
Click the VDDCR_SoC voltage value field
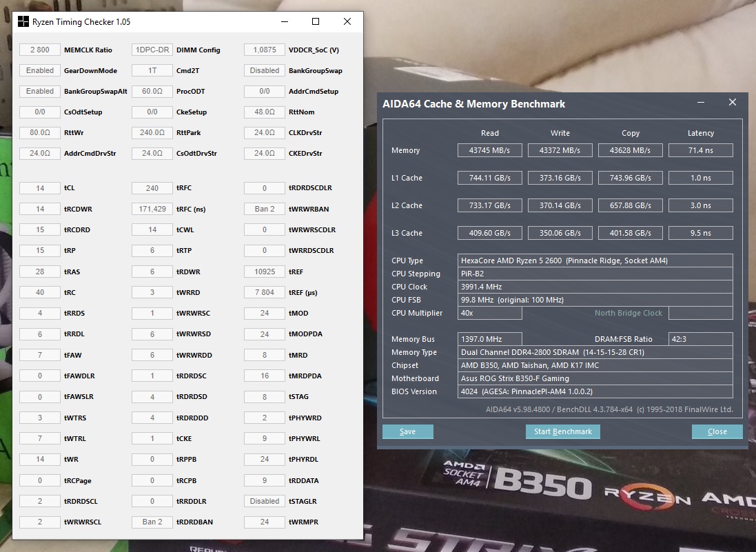(265, 50)
